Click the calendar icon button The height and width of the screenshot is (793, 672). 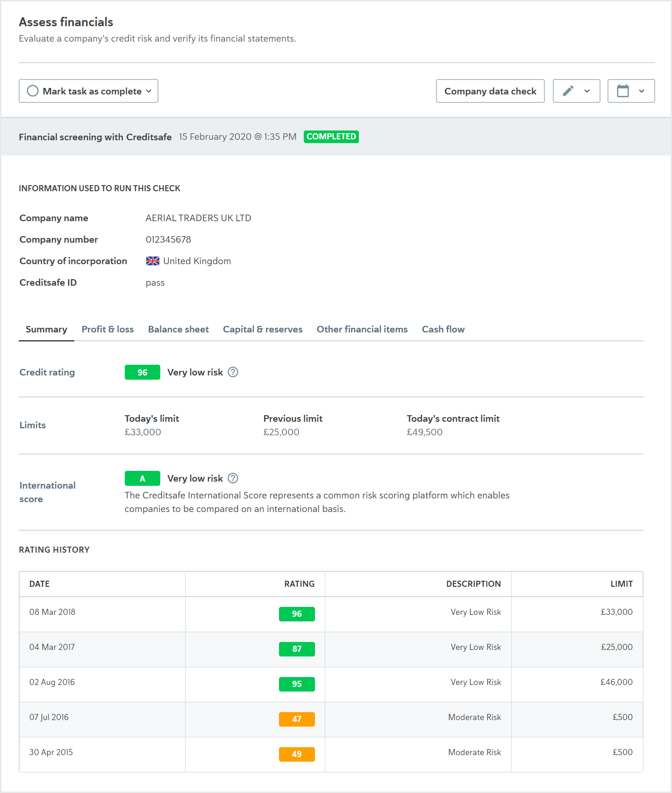pos(622,91)
